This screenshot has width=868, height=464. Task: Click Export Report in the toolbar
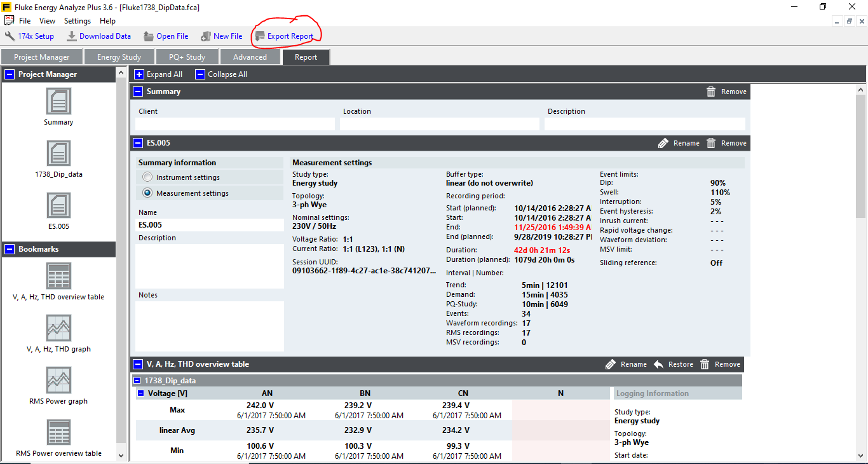coord(284,36)
